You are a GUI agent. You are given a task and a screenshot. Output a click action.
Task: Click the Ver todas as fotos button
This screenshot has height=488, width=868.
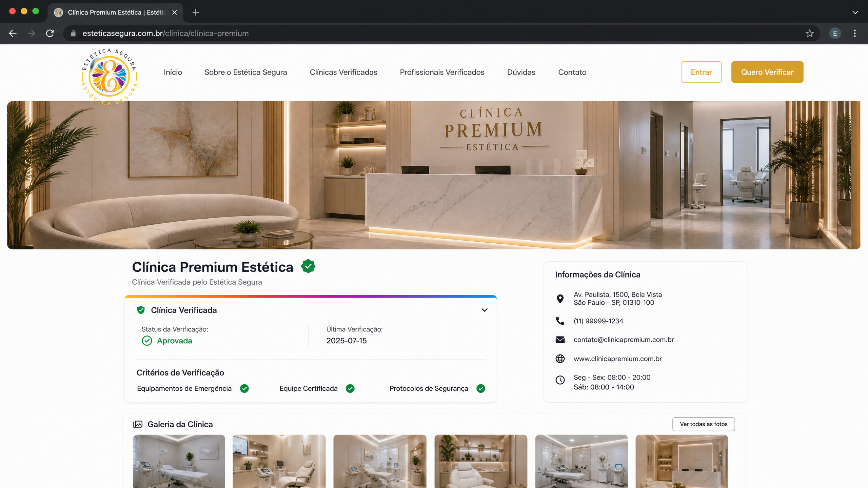(x=704, y=424)
